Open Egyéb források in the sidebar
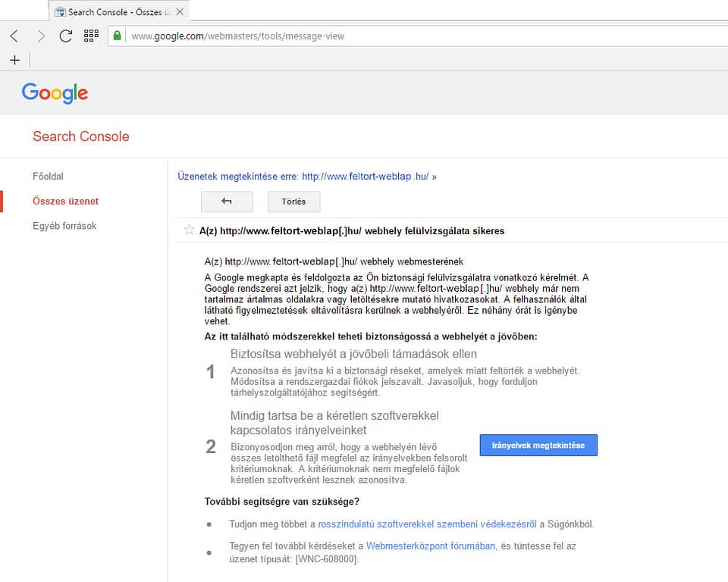 click(x=64, y=226)
